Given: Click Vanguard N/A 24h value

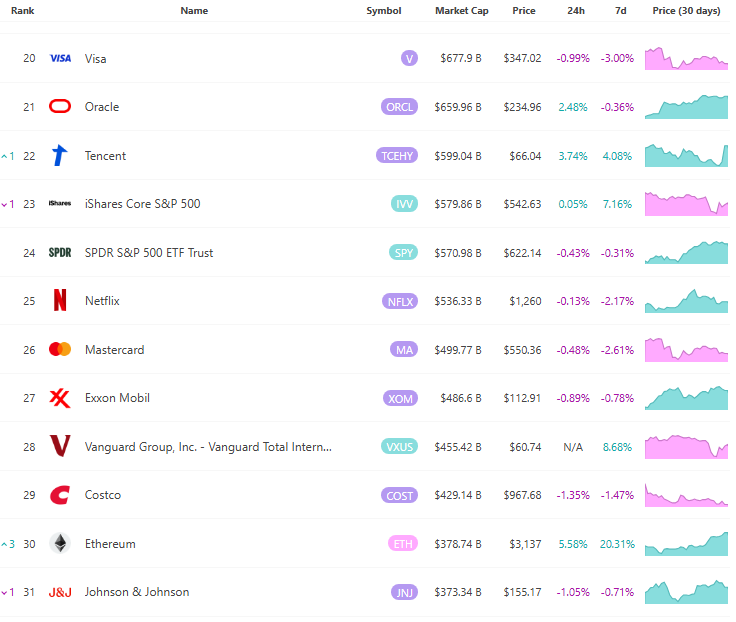Looking at the screenshot, I should click(573, 447).
